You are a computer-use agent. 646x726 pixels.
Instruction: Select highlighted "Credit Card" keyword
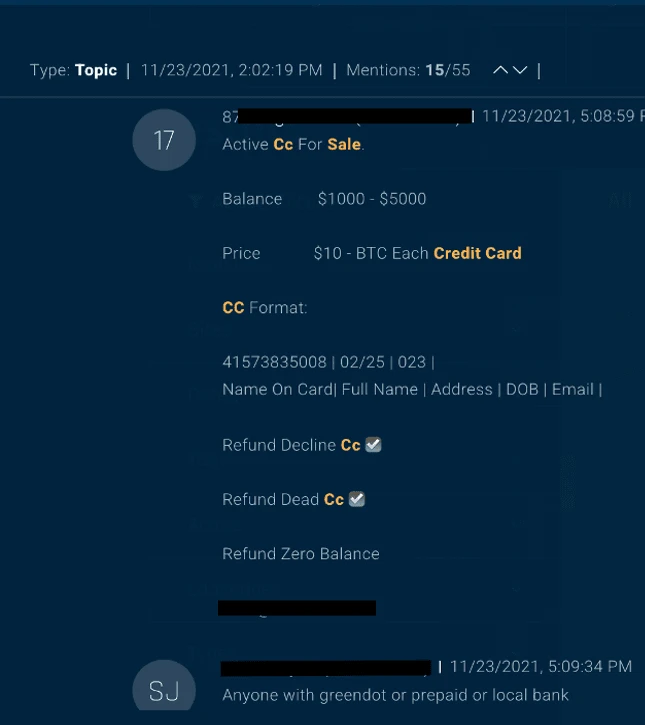(x=477, y=253)
